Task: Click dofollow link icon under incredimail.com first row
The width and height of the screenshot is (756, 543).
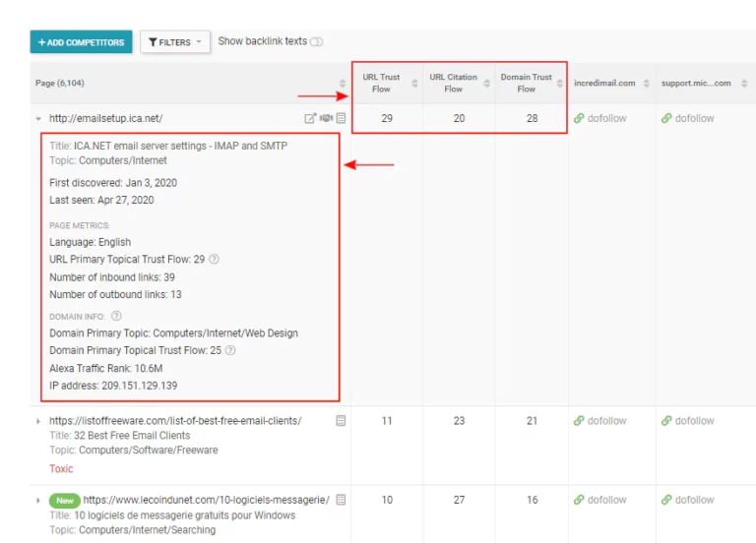Action: pos(579,118)
